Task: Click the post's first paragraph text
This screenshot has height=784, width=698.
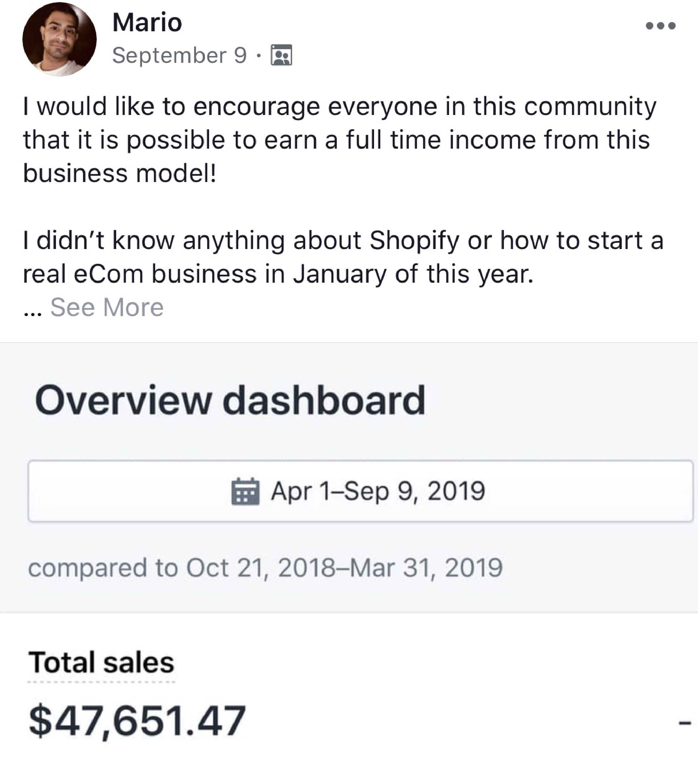Action: (x=339, y=140)
